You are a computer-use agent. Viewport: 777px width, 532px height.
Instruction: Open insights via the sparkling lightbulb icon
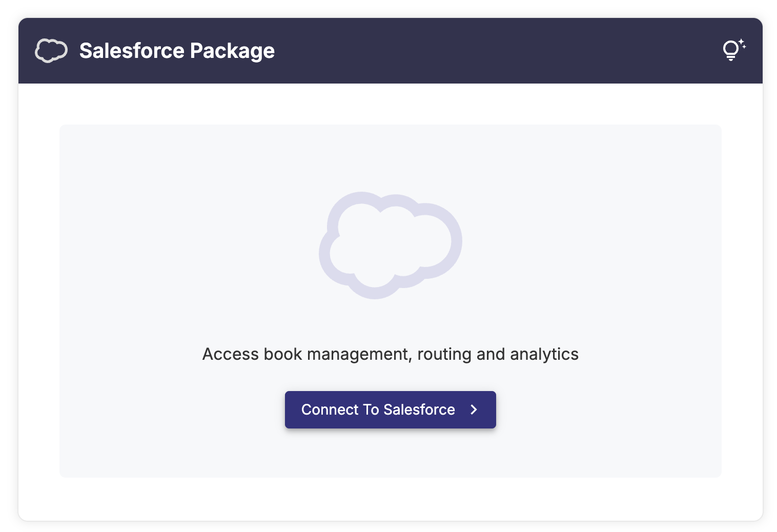(x=733, y=50)
